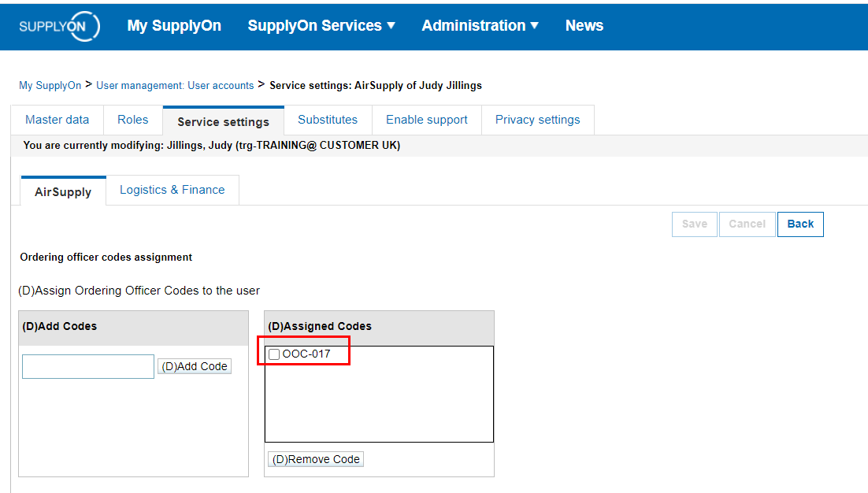Click the '(D)Add Codes' panel header

133,327
